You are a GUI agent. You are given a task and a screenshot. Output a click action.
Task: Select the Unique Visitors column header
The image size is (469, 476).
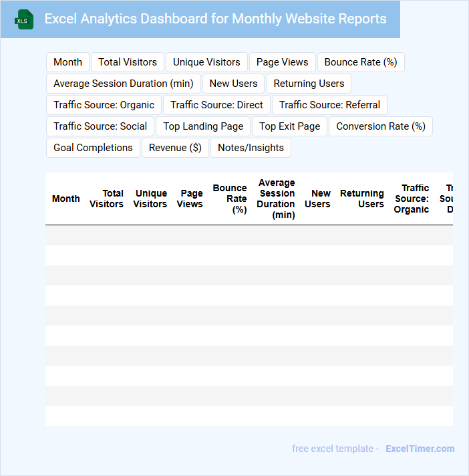(150, 199)
